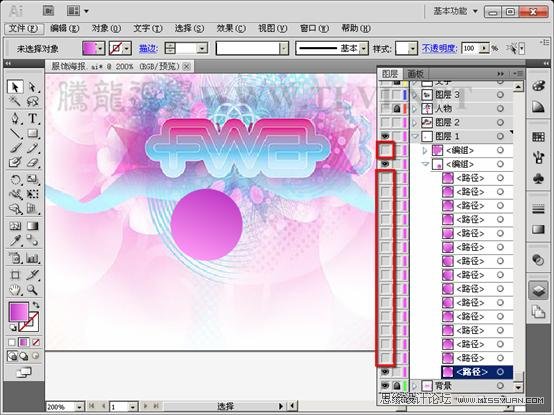Select the Artboard tool
The height and width of the screenshot is (415, 554).
click(15, 275)
